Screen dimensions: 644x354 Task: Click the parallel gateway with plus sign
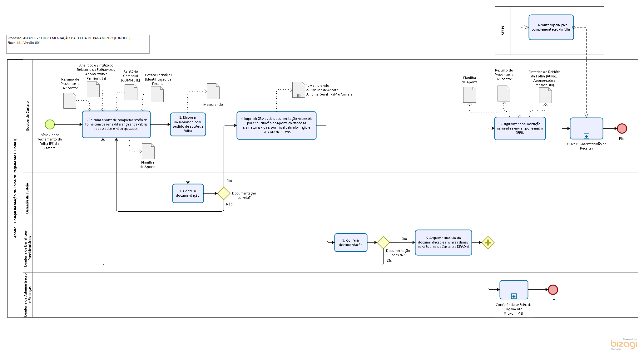click(488, 243)
